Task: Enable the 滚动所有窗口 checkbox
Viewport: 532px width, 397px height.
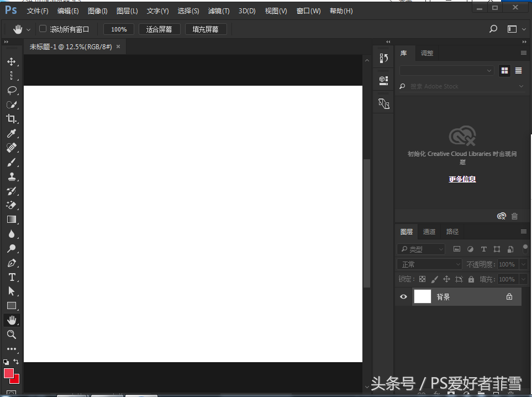Action: 43,29
